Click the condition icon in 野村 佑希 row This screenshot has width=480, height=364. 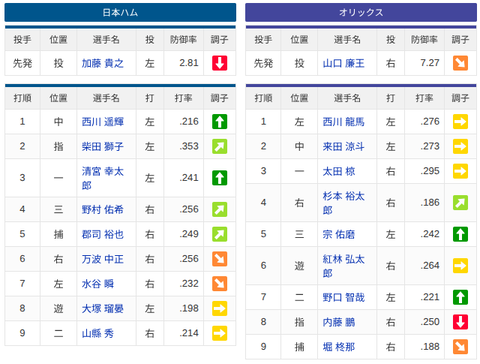pos(220,209)
